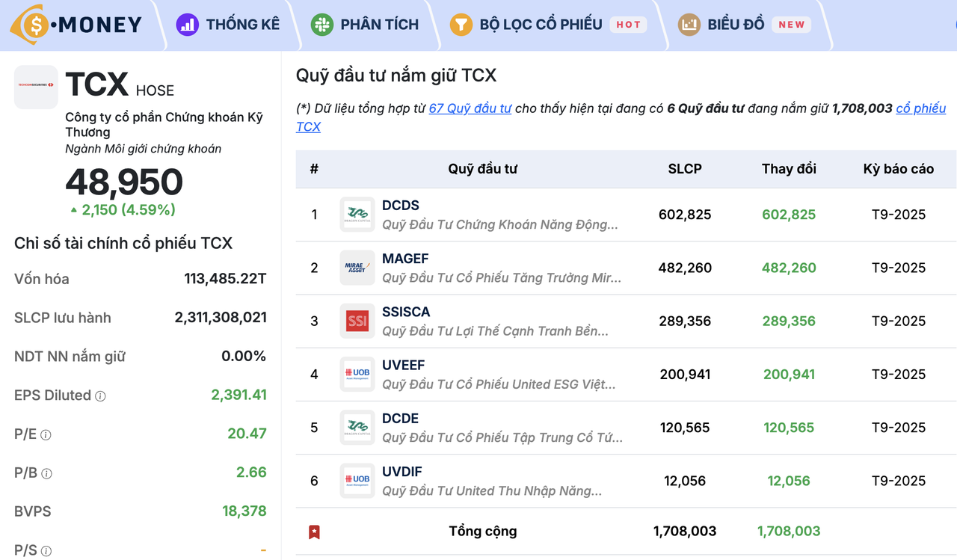The image size is (957, 560).
Task: Click the green Phân Tích icon
Action: coord(322,25)
